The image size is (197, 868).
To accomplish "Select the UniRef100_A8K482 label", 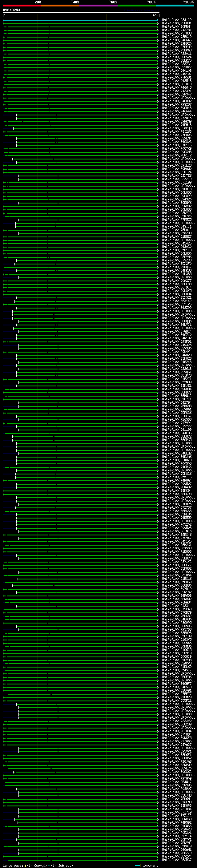I will [x=176, y=487].
